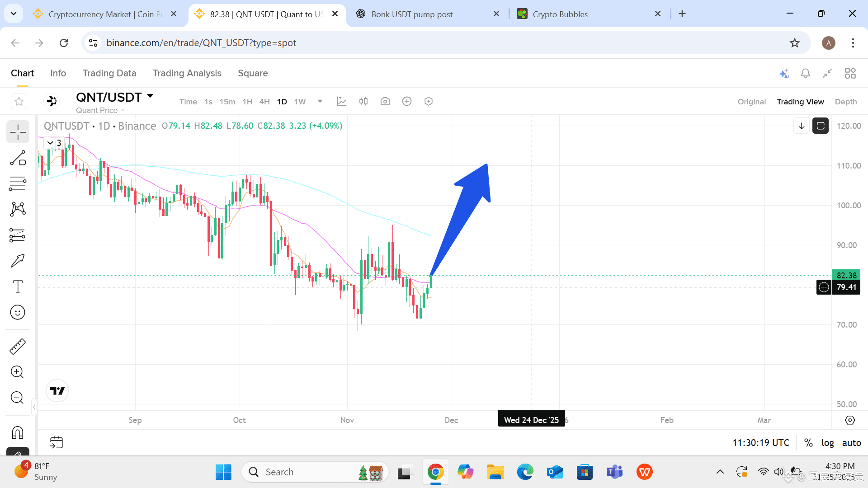Switch to Depth chart view
The width and height of the screenshot is (868, 488).
[x=846, y=102]
